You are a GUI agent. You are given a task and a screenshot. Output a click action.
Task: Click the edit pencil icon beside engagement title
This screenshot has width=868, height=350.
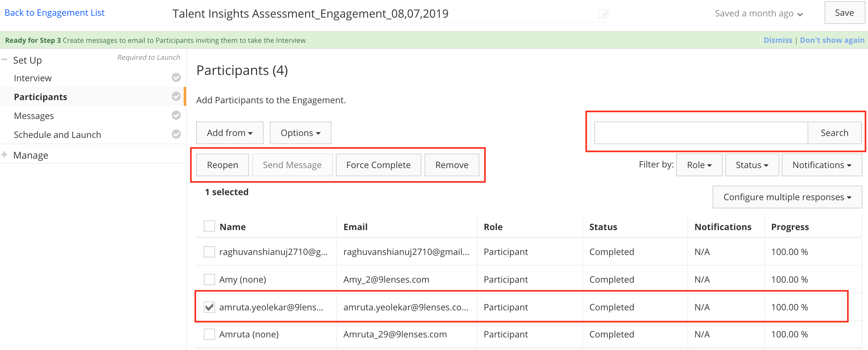[x=603, y=14]
